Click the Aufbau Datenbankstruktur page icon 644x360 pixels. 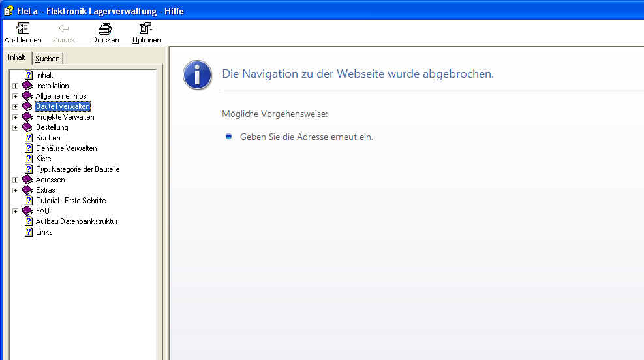coord(28,221)
